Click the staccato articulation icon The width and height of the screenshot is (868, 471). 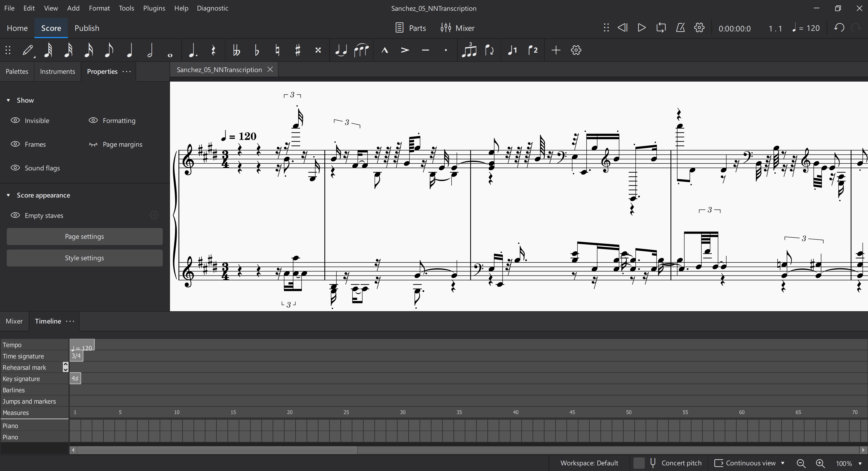(x=446, y=50)
